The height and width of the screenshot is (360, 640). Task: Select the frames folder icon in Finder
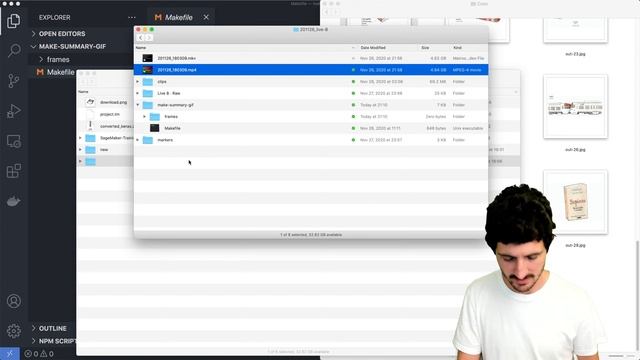[154, 117]
